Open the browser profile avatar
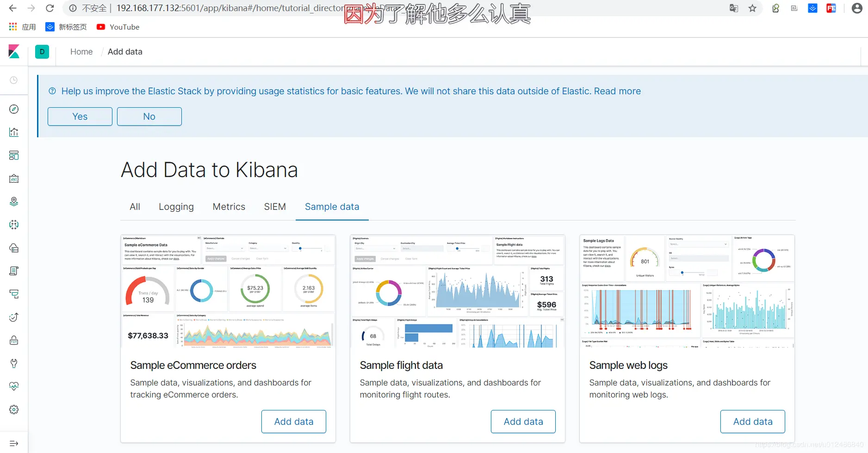The width and height of the screenshot is (868, 453). 857,8
